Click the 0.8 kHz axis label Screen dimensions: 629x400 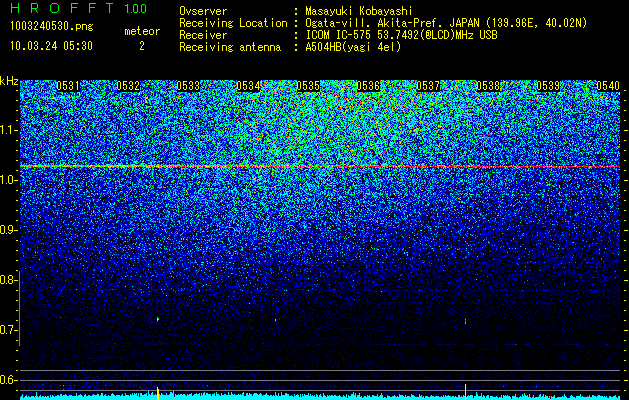[x=7, y=280]
